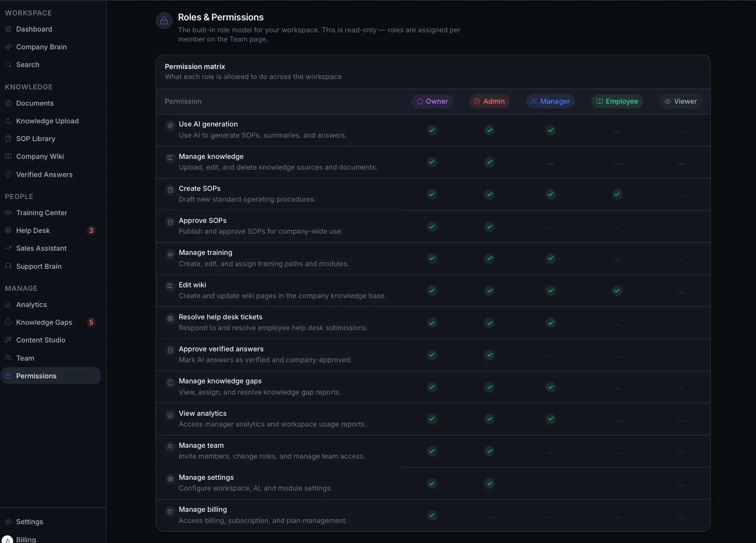Click the Approve verified answers icon

point(170,350)
